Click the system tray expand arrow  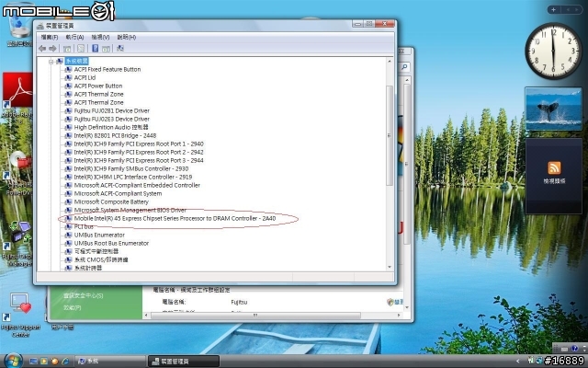pyautogui.click(x=518, y=362)
